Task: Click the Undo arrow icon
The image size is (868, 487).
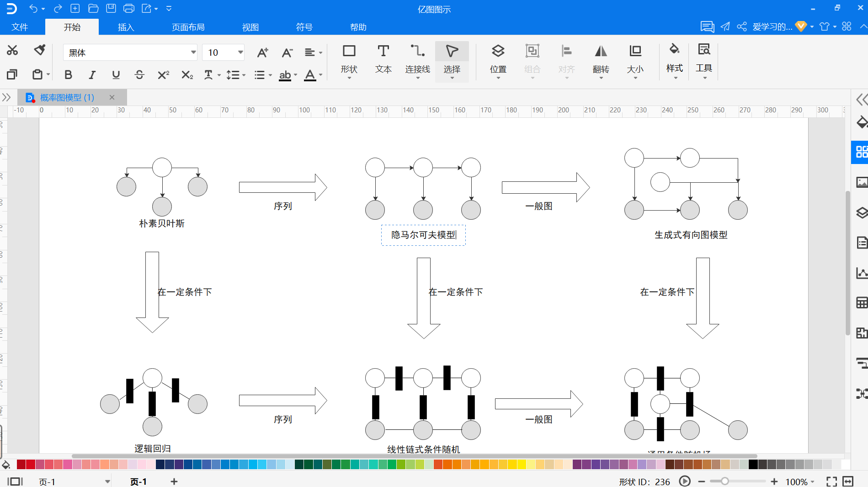Action: tap(33, 8)
